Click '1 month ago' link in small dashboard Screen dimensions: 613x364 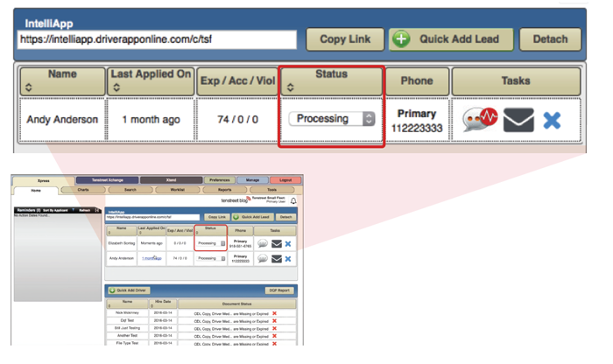click(x=151, y=258)
